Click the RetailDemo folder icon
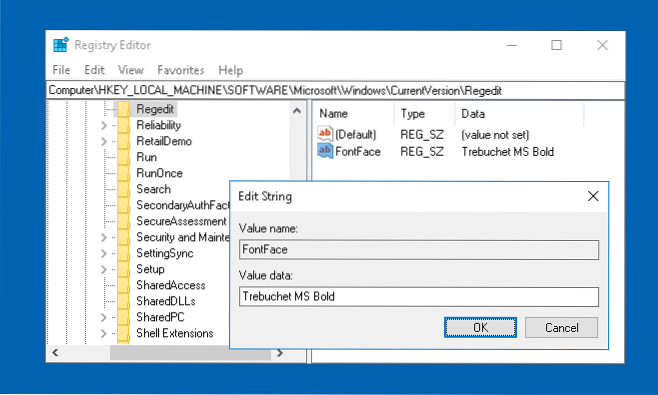The width and height of the screenshot is (658, 395). coord(123,141)
